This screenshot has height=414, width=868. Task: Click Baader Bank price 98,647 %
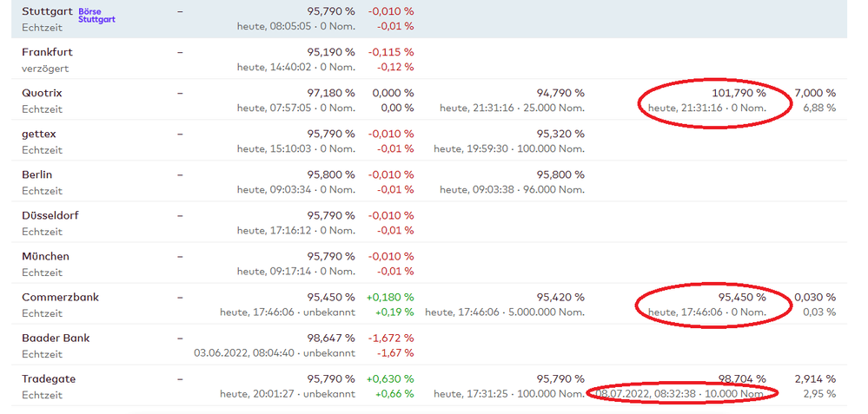[x=331, y=338]
